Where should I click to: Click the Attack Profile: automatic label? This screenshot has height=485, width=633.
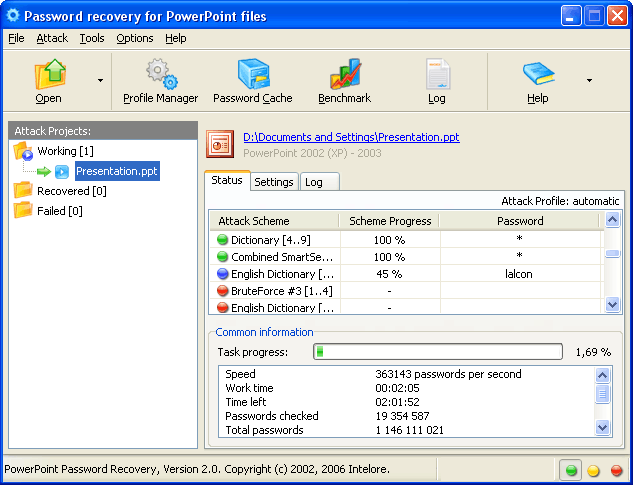560,201
